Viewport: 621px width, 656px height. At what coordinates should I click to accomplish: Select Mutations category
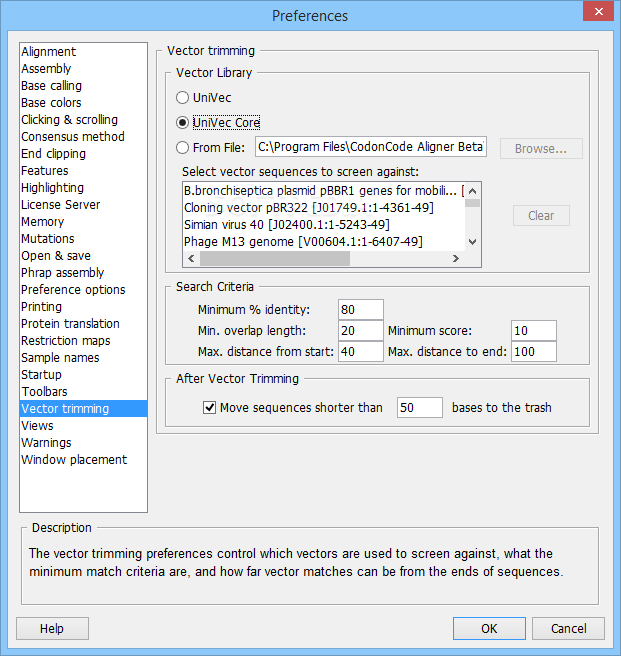(83, 239)
